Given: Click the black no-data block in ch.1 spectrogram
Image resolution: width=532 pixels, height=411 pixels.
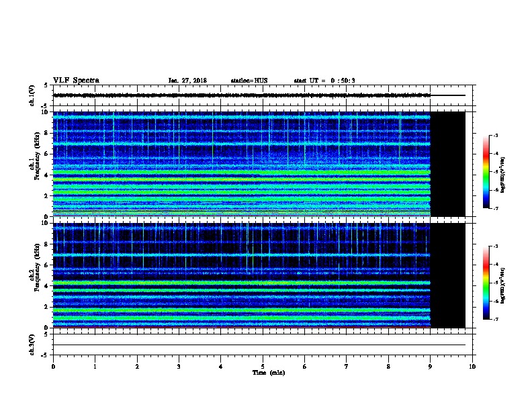Looking at the screenshot, I should (x=448, y=164).
